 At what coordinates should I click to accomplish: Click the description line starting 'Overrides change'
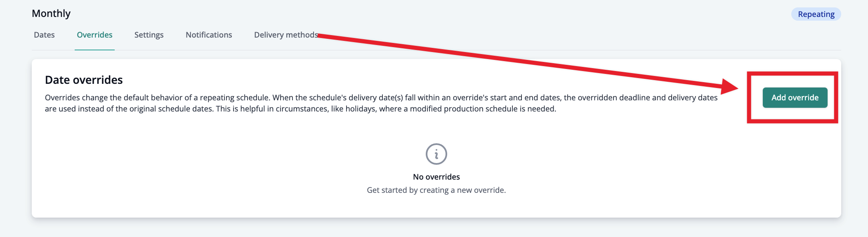pos(381,97)
